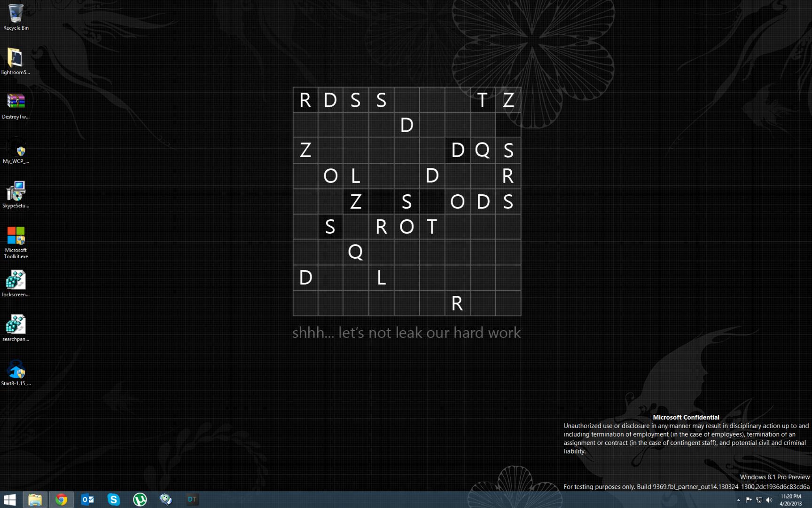Open the volume speaker tray icon

click(x=769, y=500)
